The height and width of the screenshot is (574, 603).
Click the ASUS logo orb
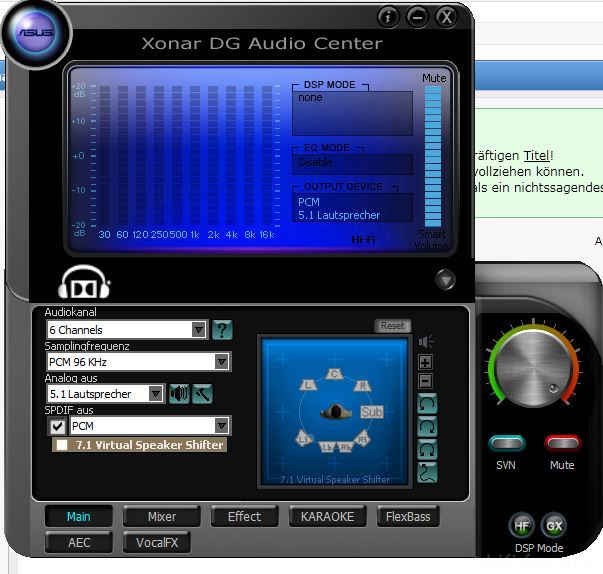tap(36, 34)
